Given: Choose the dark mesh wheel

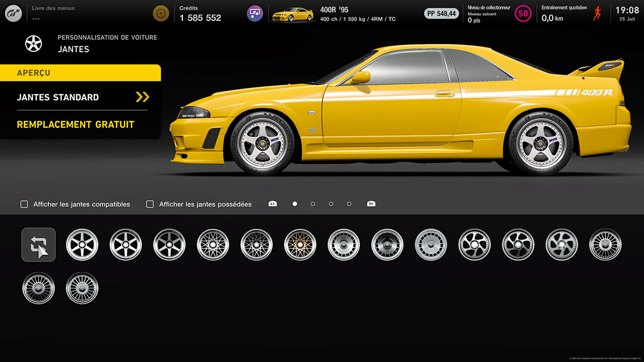Looking at the screenshot, I should point(257,245).
